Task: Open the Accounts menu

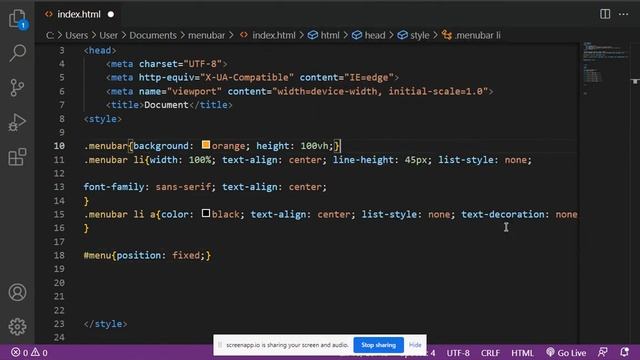Action: pos(17,292)
